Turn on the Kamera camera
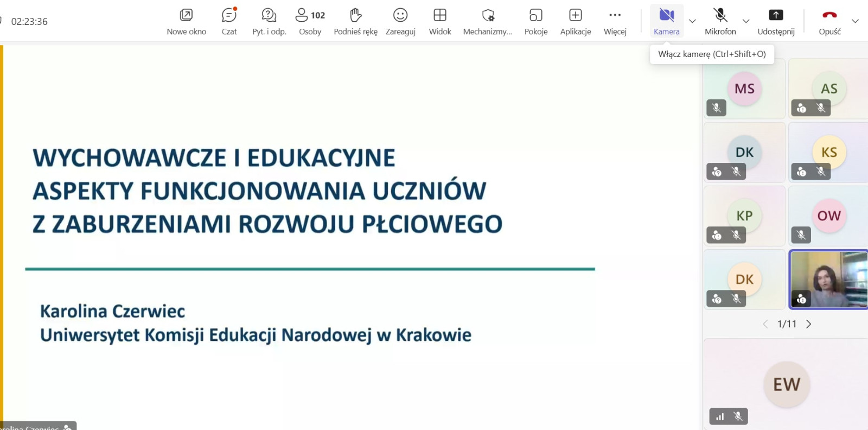This screenshot has width=868, height=430. coord(666,21)
